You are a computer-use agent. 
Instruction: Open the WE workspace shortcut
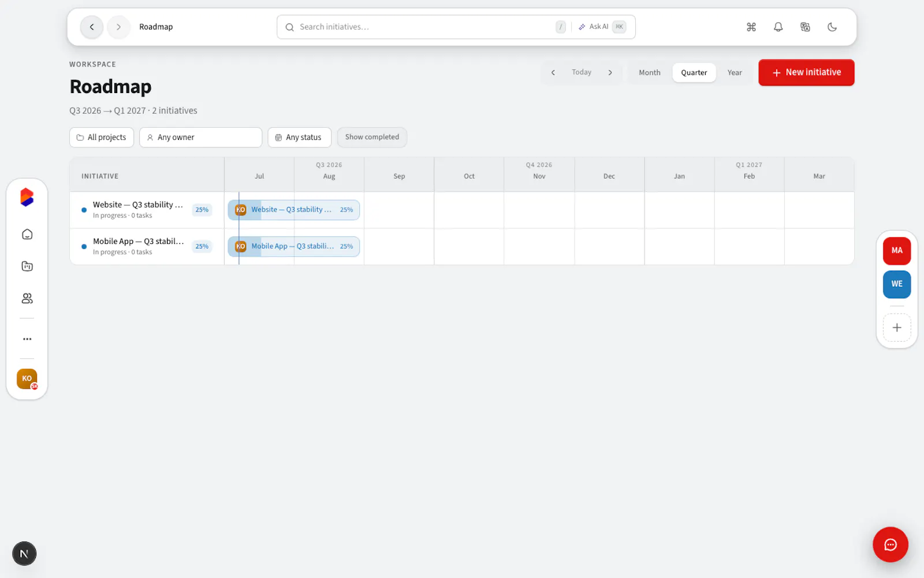(897, 284)
